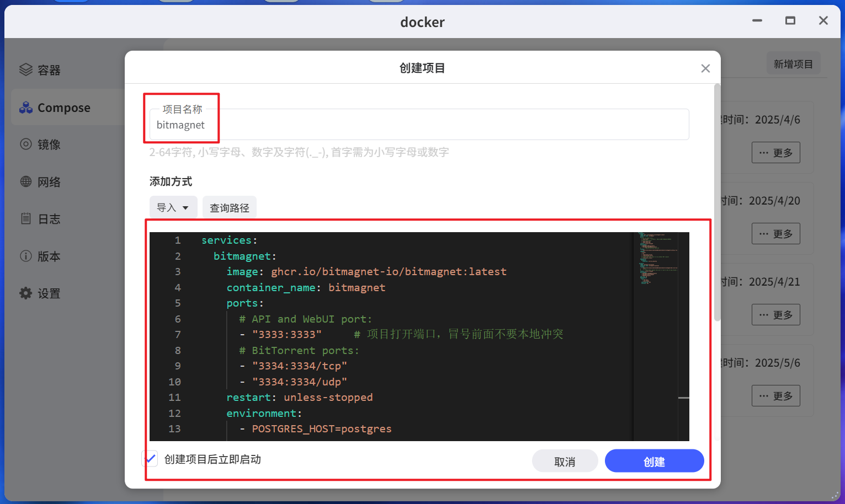
Task: Click the 版本 (Version) info icon
Action: [25, 256]
